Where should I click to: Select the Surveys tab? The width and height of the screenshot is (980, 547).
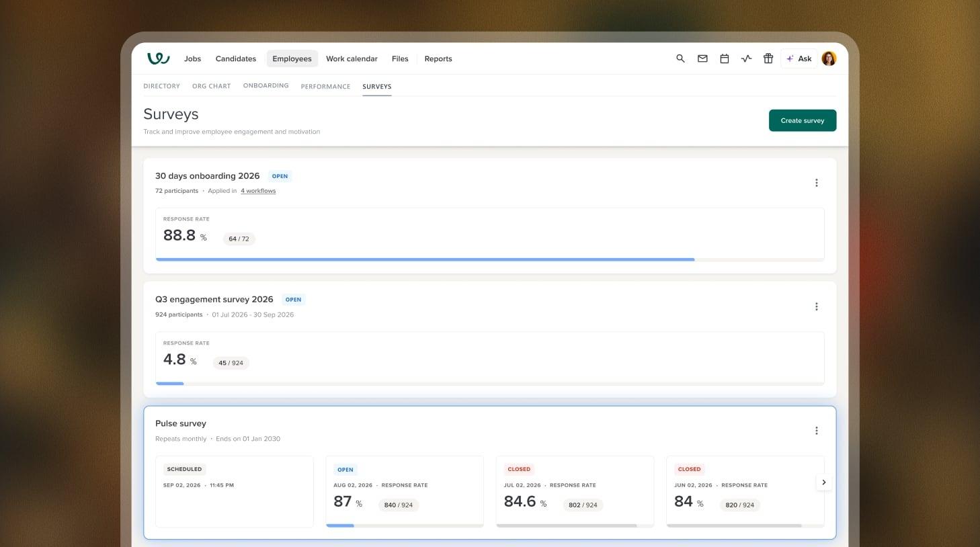[x=377, y=87]
